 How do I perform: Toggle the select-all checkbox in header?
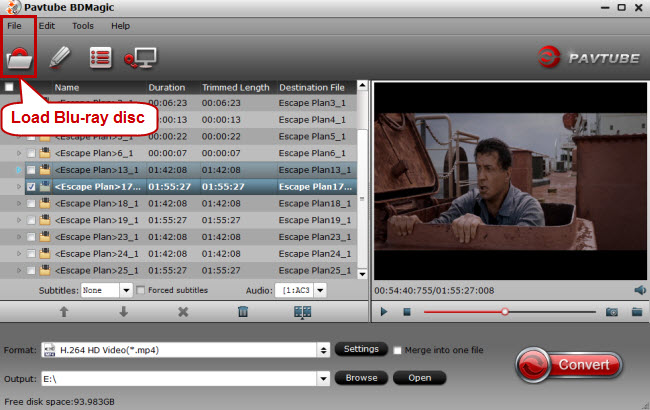9,87
